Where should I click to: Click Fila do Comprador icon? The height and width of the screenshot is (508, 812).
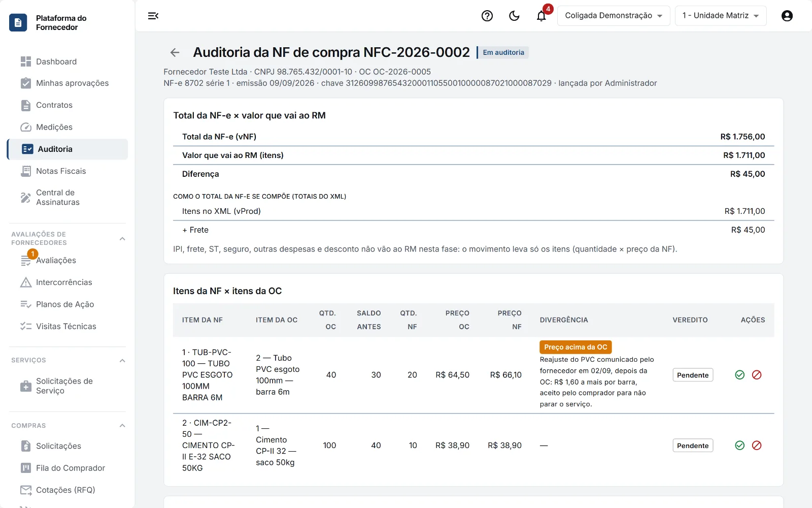[26, 468]
